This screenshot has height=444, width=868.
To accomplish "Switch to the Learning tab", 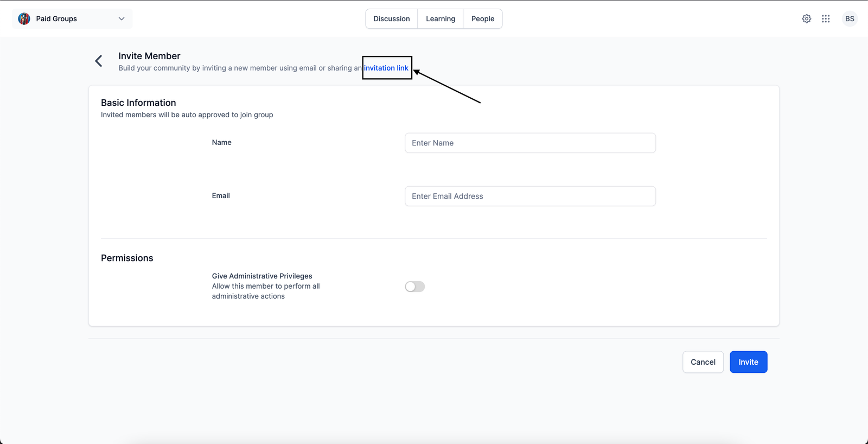I will (441, 19).
